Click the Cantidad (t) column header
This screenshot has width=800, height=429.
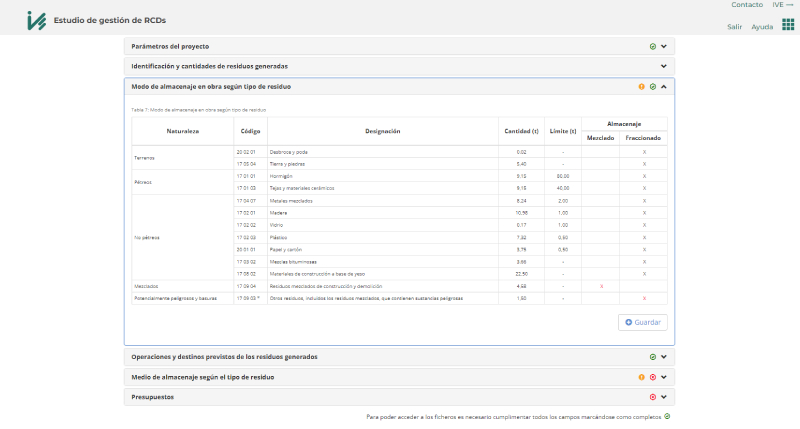pos(521,131)
